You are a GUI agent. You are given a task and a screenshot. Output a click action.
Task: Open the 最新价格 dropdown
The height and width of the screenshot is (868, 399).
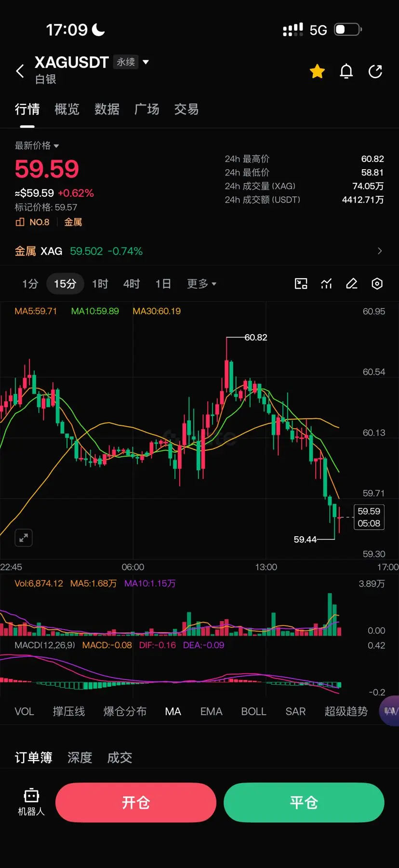(x=37, y=146)
